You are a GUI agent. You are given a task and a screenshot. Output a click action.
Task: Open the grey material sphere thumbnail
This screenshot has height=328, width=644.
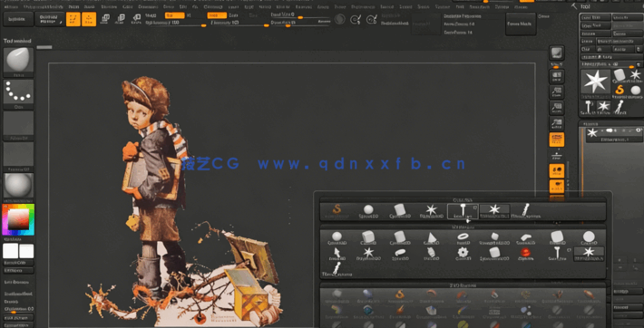click(18, 186)
